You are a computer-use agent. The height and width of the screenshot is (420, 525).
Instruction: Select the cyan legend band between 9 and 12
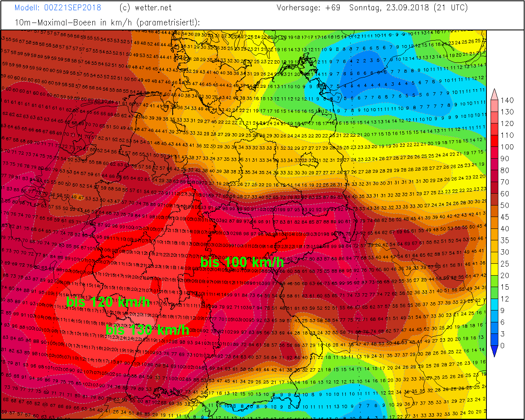coord(494,304)
